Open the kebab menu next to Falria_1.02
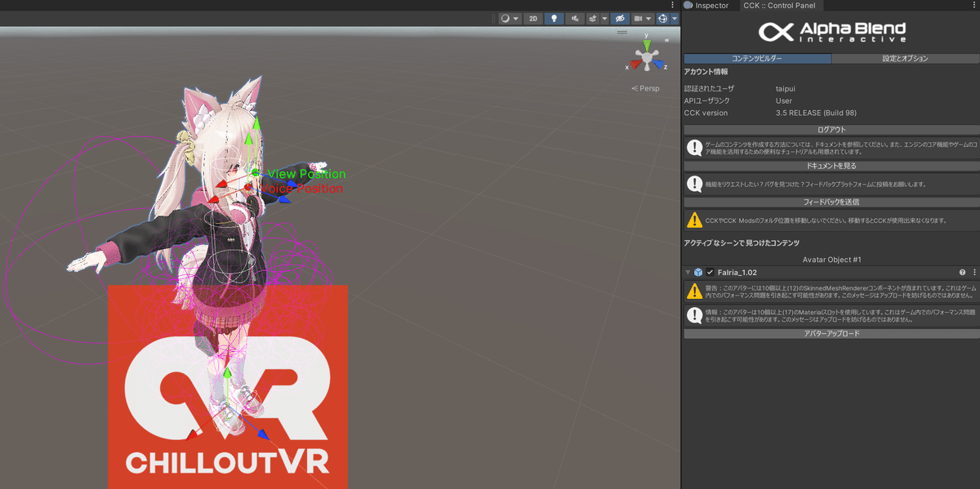This screenshot has width=980, height=489. [x=974, y=272]
